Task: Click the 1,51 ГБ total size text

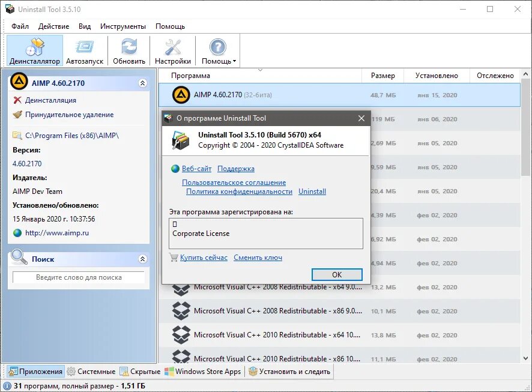Action: coord(133,386)
